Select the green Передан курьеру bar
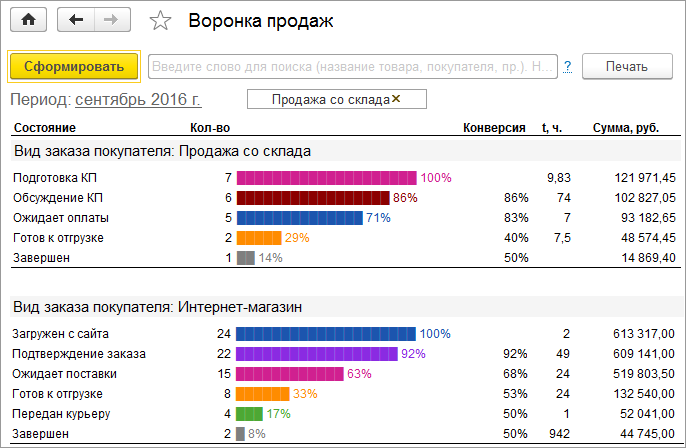The height and width of the screenshot is (448, 686). [249, 414]
